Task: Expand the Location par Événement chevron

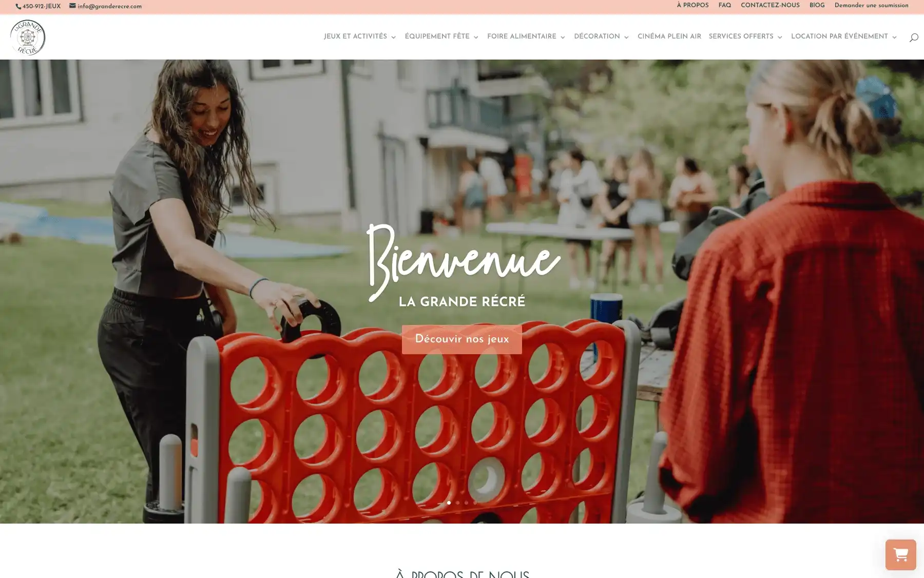Action: point(894,37)
